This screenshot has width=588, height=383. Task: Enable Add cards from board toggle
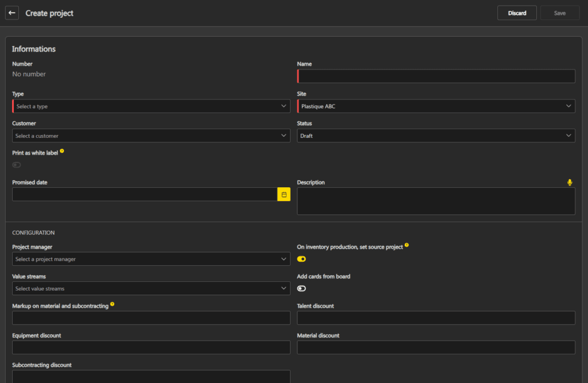click(x=301, y=288)
